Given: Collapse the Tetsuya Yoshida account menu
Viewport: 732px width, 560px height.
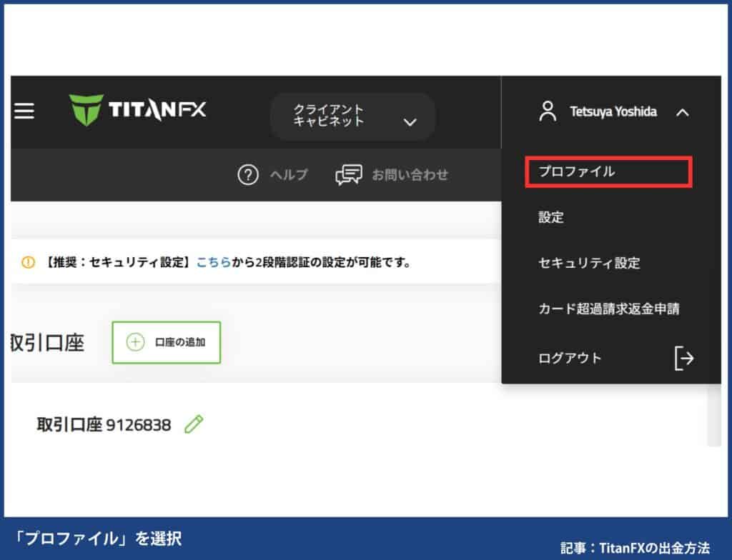Looking at the screenshot, I should click(x=683, y=111).
